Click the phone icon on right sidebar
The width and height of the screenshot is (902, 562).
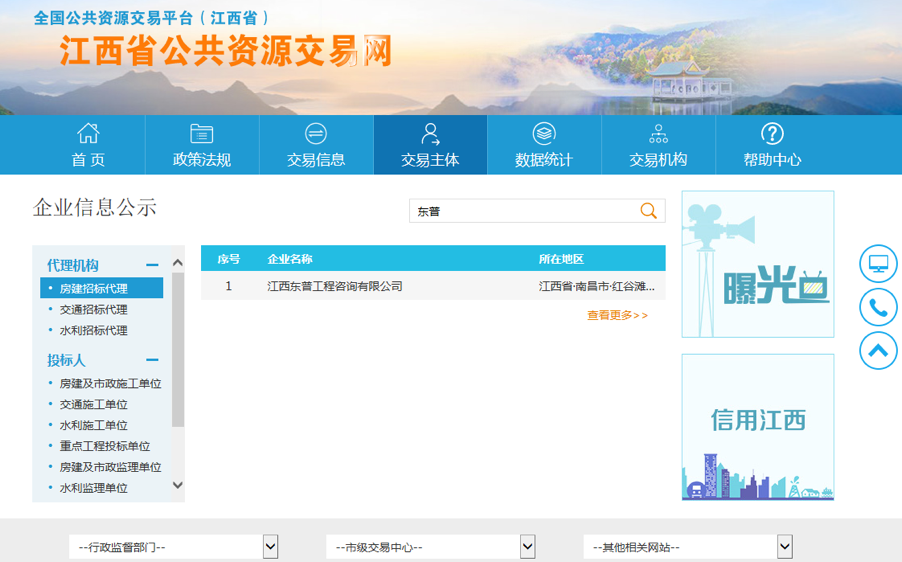click(878, 307)
